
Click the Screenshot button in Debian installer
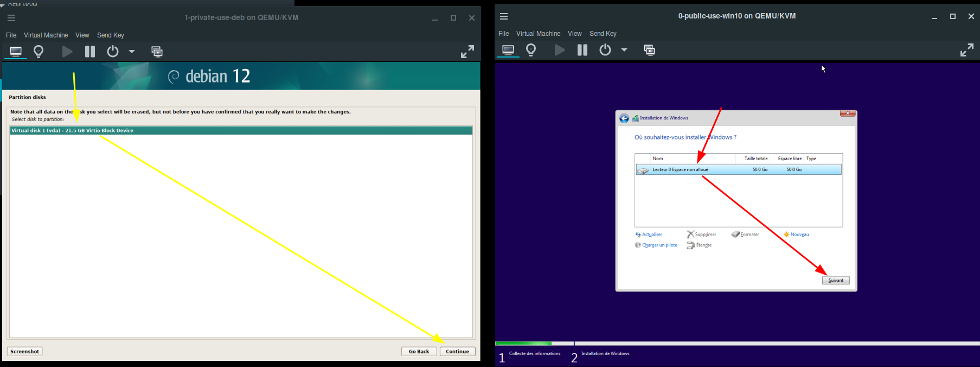(x=25, y=351)
